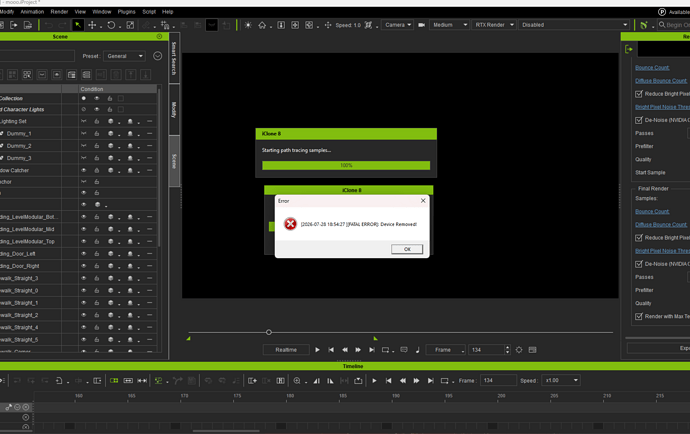Click the first Bright Pixel Noise Threshold link
Screen dimensions: 690x434
click(662, 107)
